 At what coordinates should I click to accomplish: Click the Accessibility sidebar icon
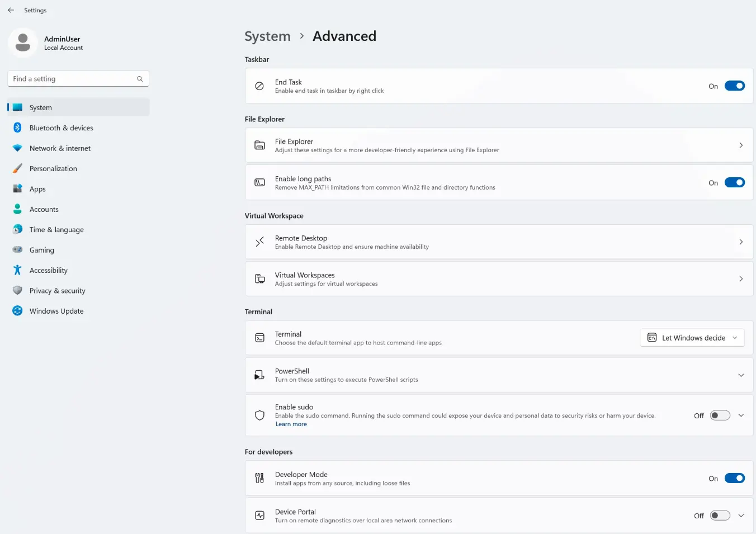(17, 270)
